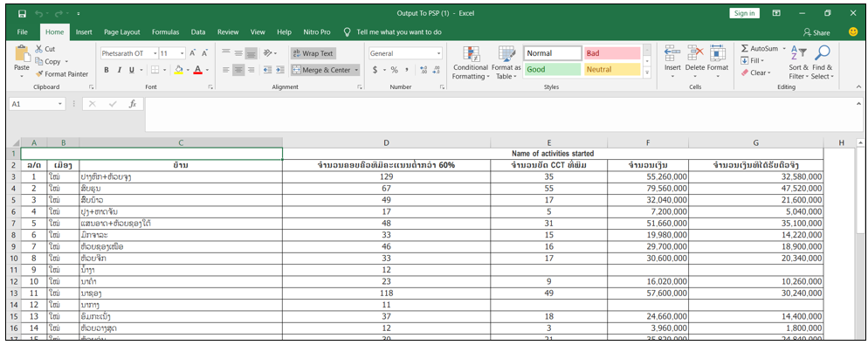Click the smiley feedback icon
This screenshot has width=868, height=345.
(853, 32)
